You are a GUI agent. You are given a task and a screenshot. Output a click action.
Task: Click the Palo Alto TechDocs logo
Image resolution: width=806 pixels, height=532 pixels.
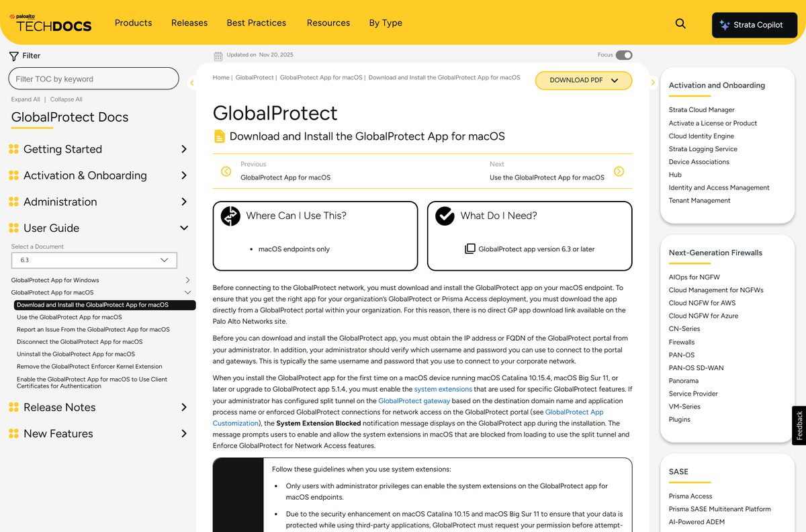[50, 23]
